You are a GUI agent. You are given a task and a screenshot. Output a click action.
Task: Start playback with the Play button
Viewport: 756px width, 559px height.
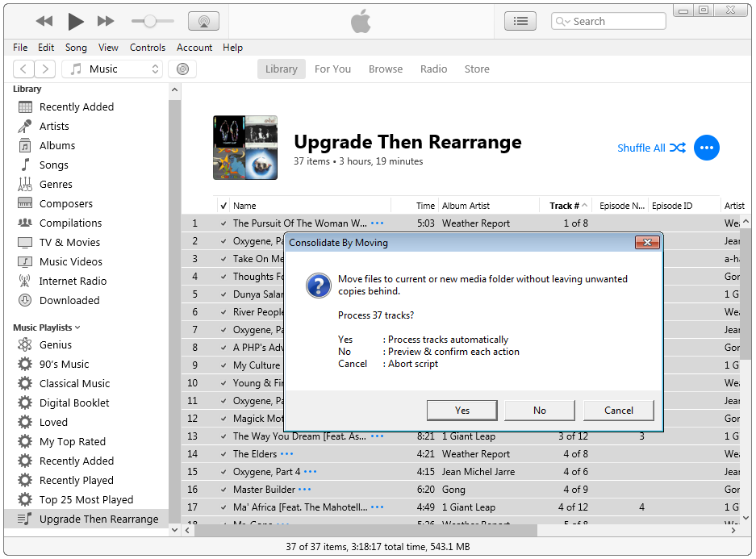(x=76, y=21)
